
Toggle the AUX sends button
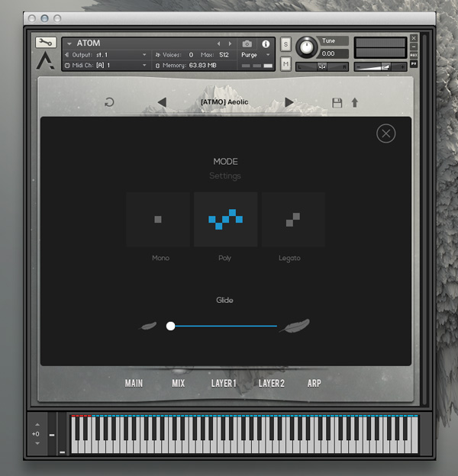click(414, 55)
